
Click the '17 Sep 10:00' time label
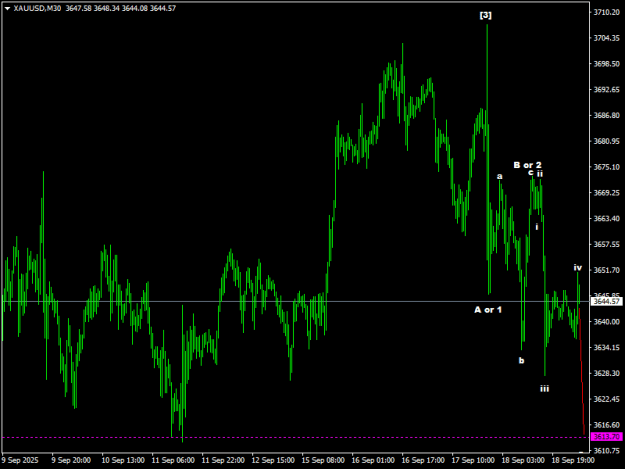click(x=473, y=460)
